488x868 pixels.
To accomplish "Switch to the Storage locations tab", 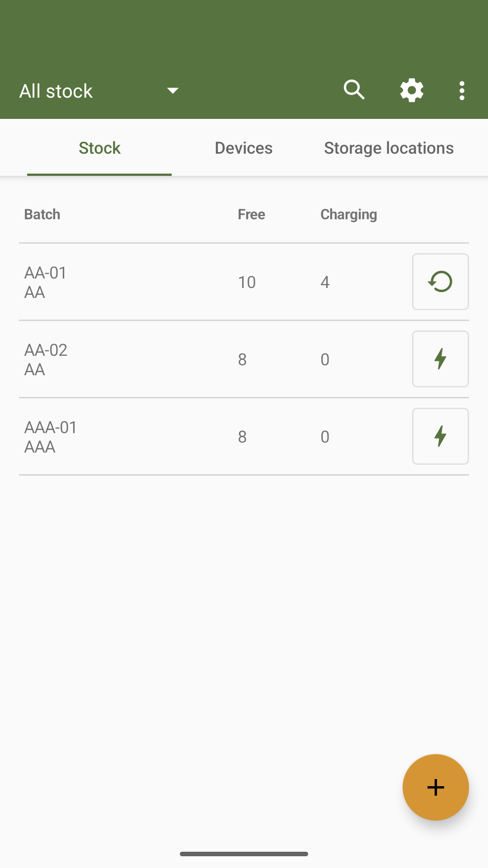I will (x=389, y=148).
